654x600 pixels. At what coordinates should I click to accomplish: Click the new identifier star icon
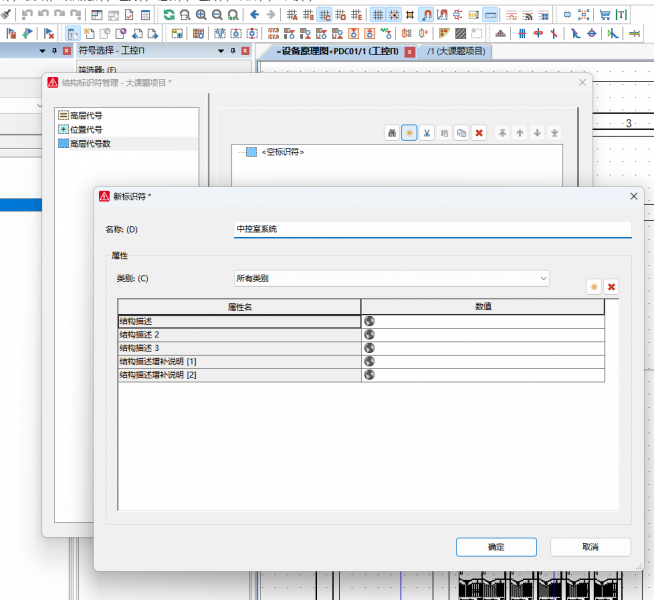(409, 133)
